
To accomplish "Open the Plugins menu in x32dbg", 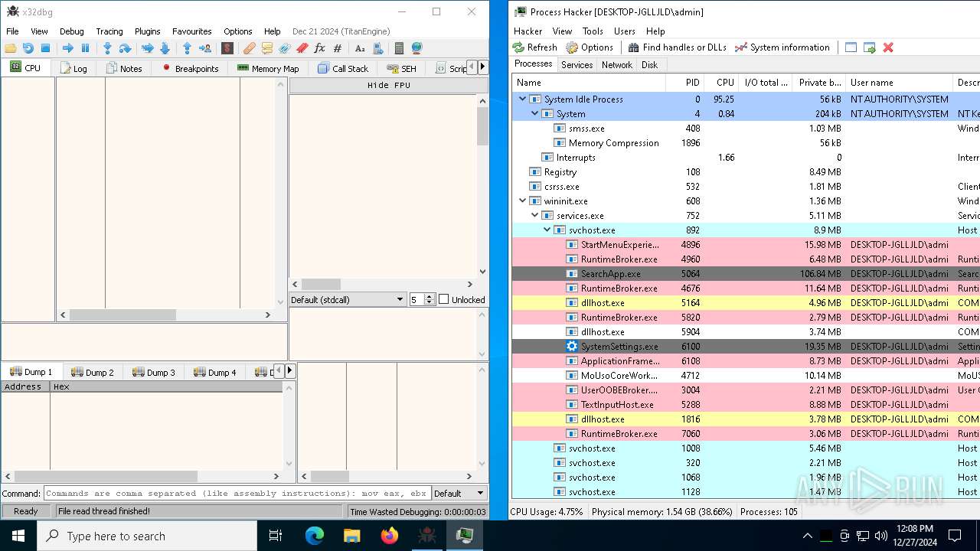I will (147, 31).
